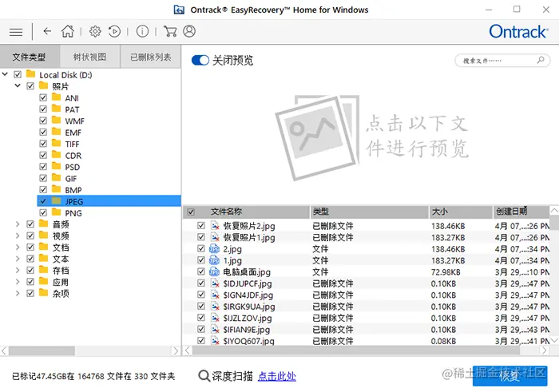Image resolution: width=559 pixels, height=392 pixels.
Task: Click the file list scroll-down arrow
Action: tap(554, 341)
